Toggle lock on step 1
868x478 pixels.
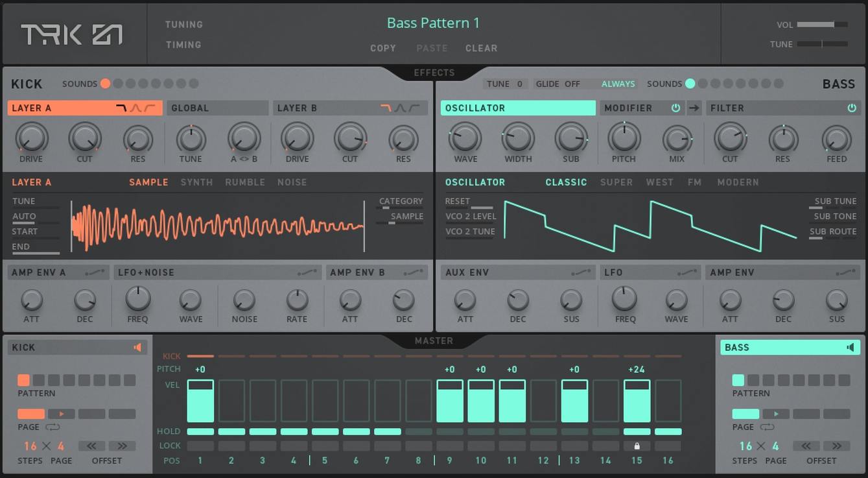pos(200,446)
